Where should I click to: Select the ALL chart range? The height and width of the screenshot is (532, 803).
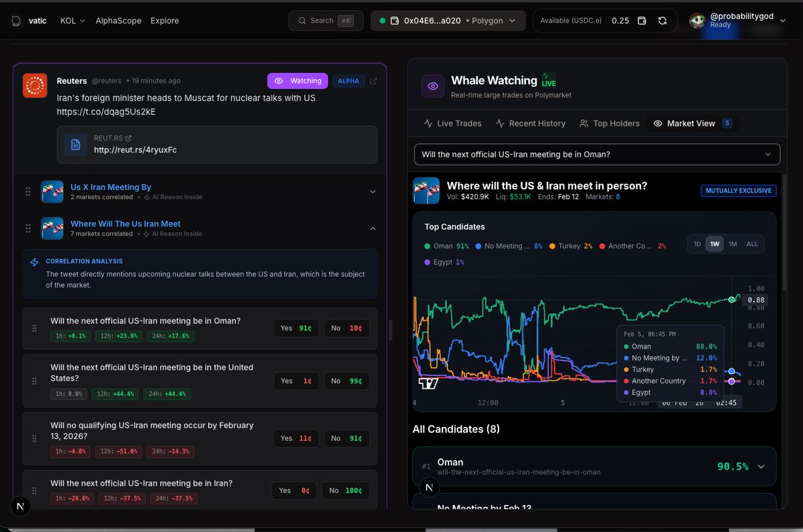tap(752, 244)
